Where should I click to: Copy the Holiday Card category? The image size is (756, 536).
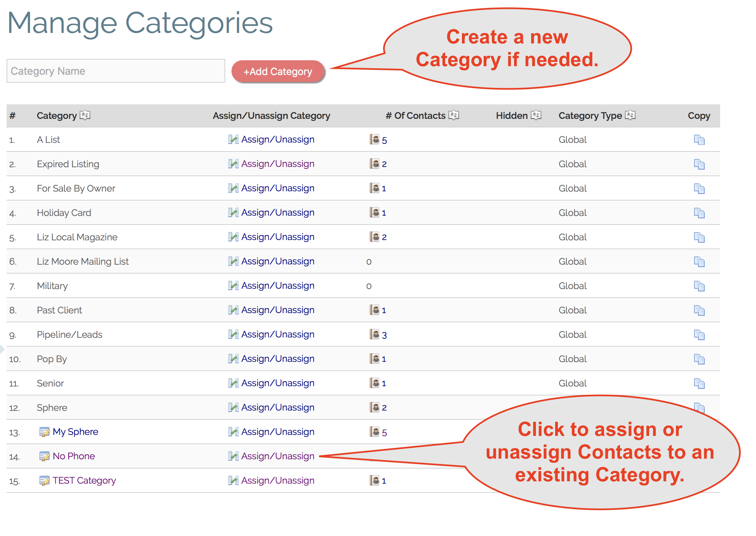tap(699, 213)
